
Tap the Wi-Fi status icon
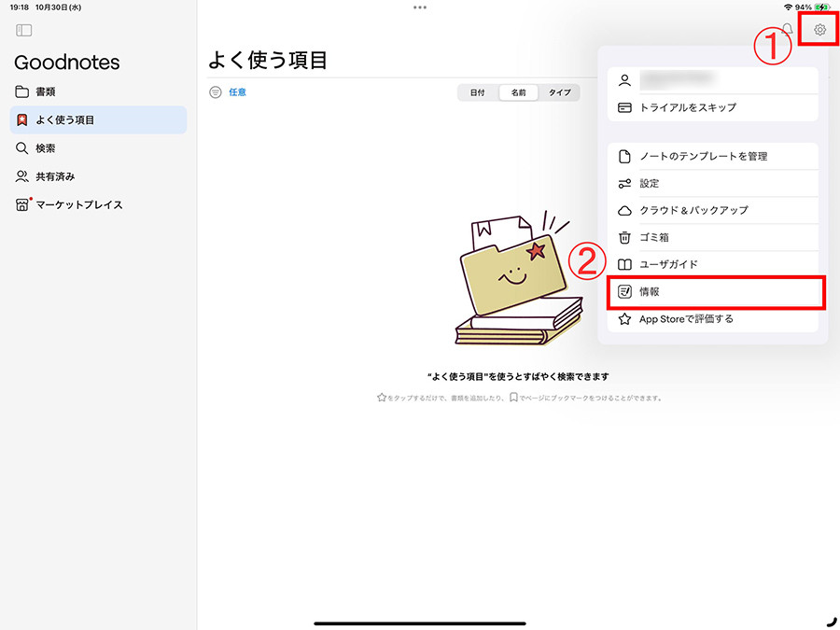[x=788, y=7]
